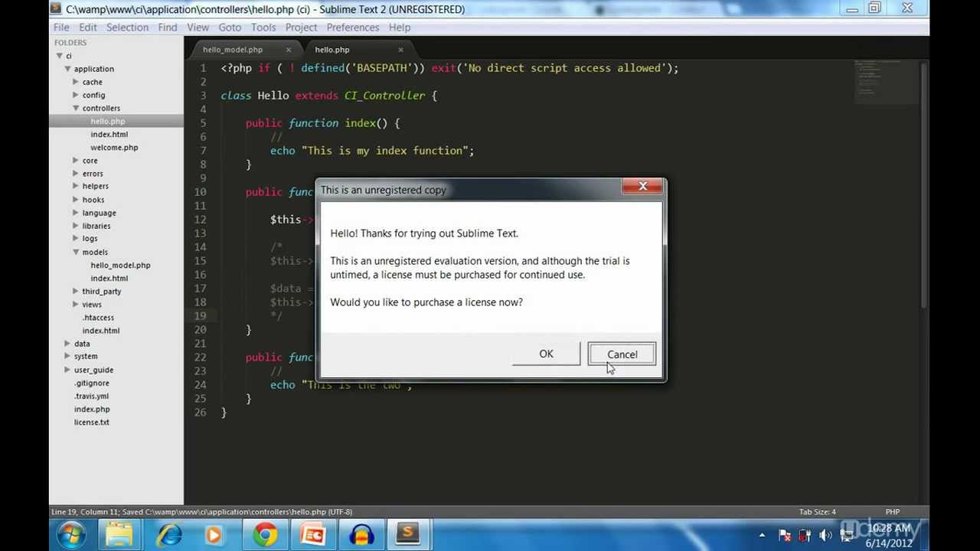Expand the core folder
This screenshot has height=551, width=980.
pyautogui.click(x=76, y=161)
